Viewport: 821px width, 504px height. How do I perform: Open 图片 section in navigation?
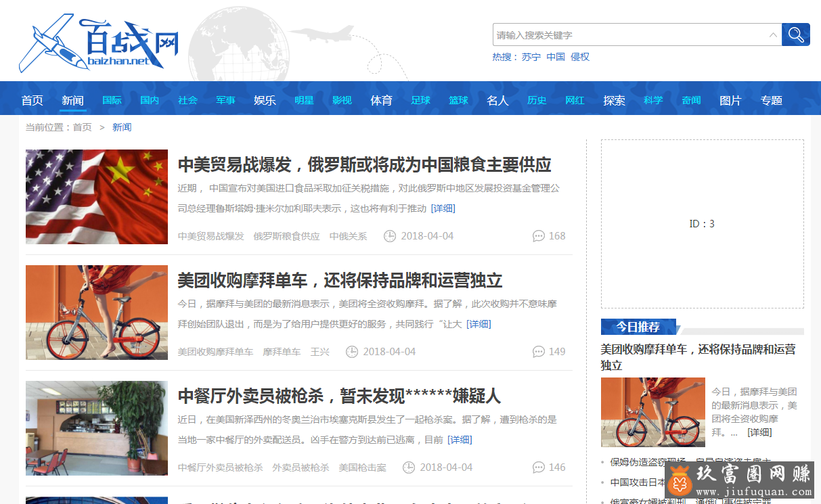(x=730, y=100)
